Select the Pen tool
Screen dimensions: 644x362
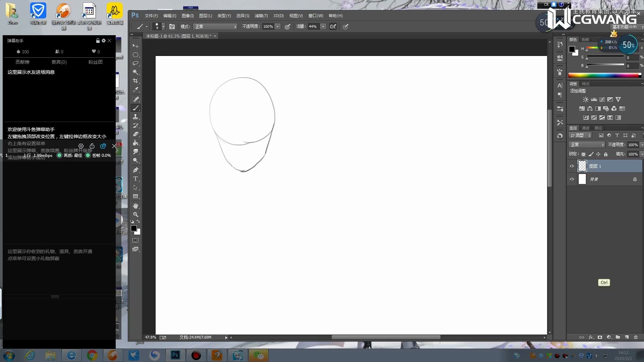[x=136, y=170]
